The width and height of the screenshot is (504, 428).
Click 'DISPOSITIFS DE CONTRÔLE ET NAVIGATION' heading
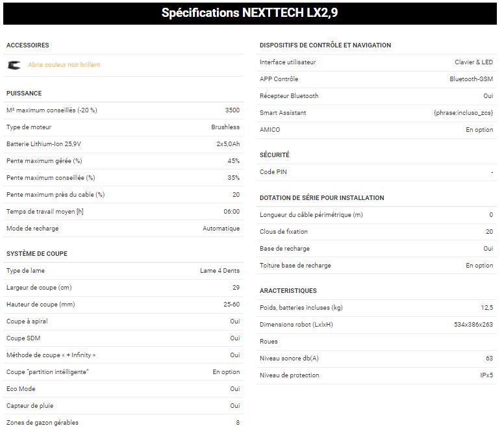325,45
